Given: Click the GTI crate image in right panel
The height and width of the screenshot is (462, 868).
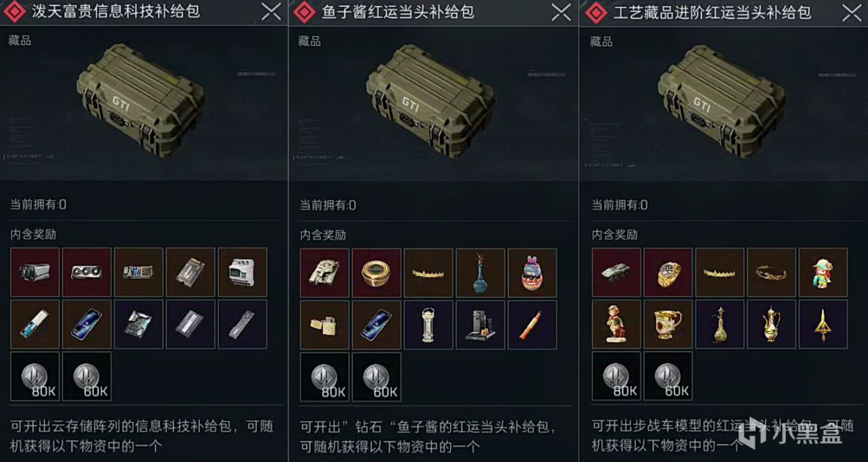Looking at the screenshot, I should tap(722, 100).
